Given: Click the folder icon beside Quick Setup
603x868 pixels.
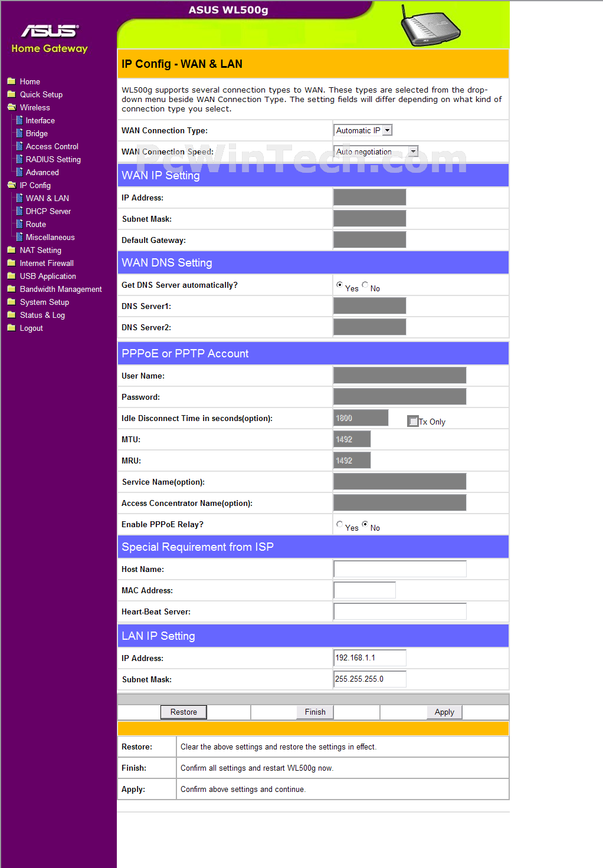Looking at the screenshot, I should point(11,94).
